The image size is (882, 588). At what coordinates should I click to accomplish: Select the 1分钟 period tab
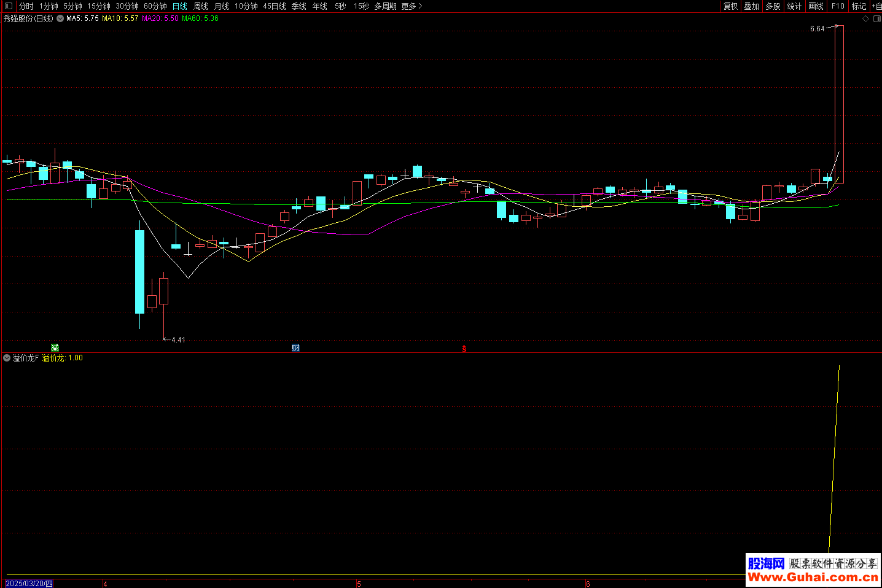click(49, 6)
